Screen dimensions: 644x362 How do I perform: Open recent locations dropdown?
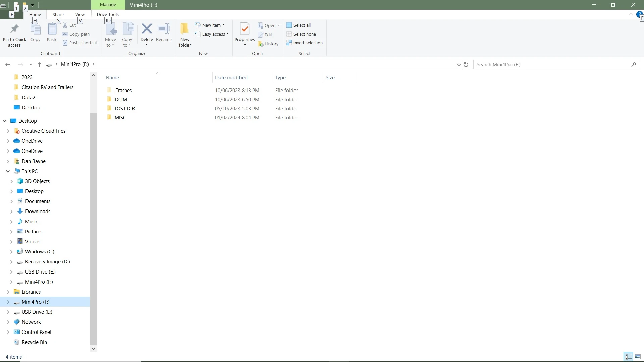coord(31,65)
